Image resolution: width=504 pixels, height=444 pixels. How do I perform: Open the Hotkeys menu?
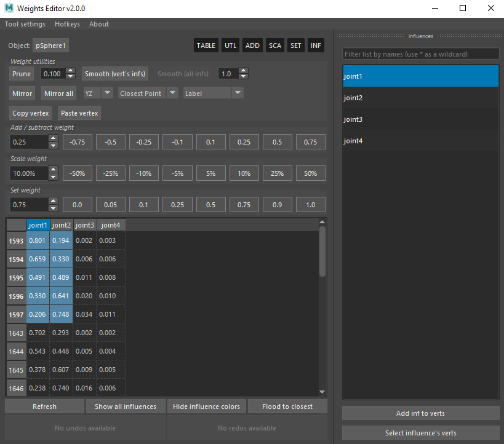67,24
